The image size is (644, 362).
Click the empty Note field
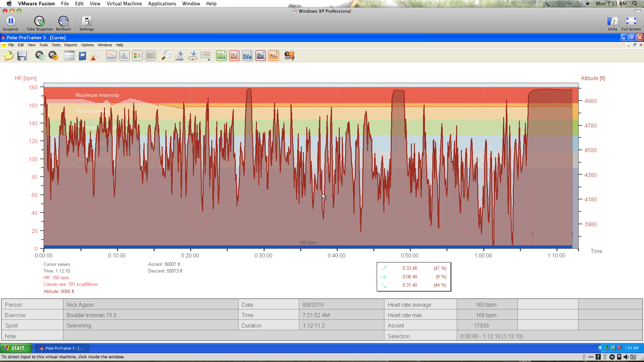(223, 336)
